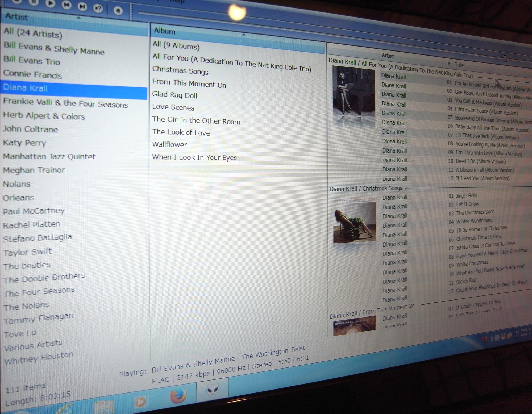Select Stefano Battaglia artist

37,238
